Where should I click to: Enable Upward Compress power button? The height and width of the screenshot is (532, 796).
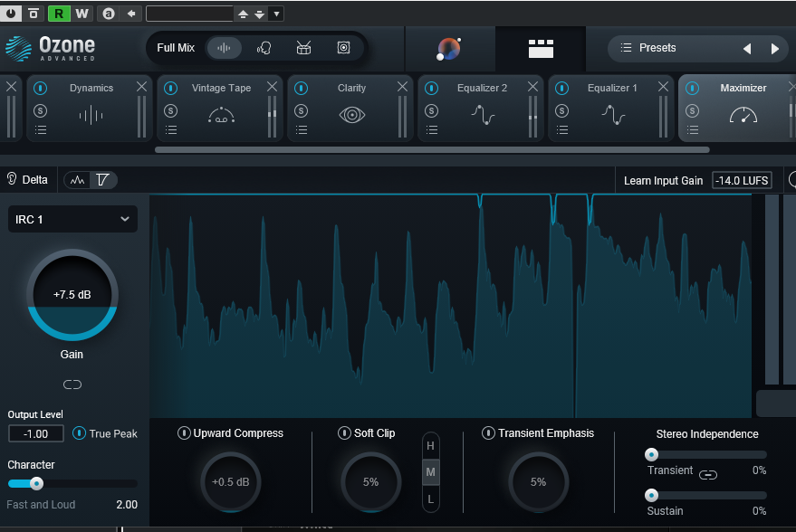(184, 433)
